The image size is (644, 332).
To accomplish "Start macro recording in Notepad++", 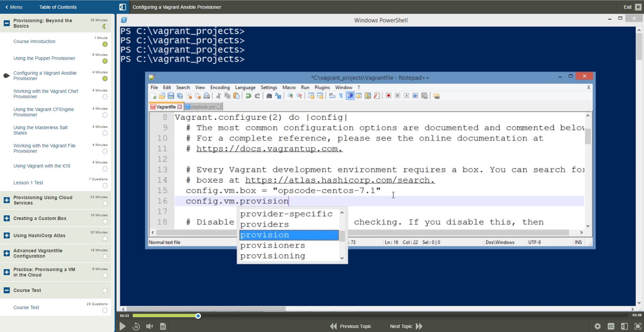I will (388, 96).
